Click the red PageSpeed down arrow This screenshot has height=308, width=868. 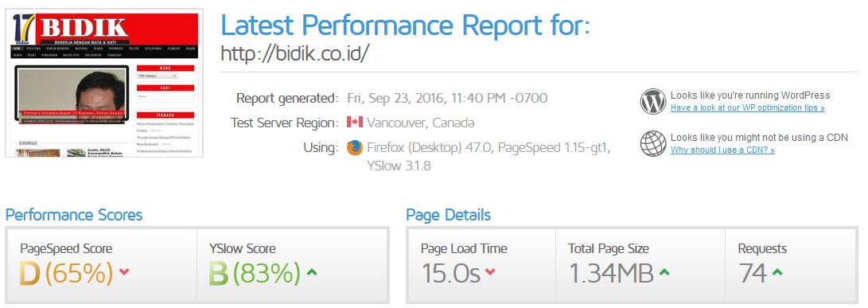125,272
